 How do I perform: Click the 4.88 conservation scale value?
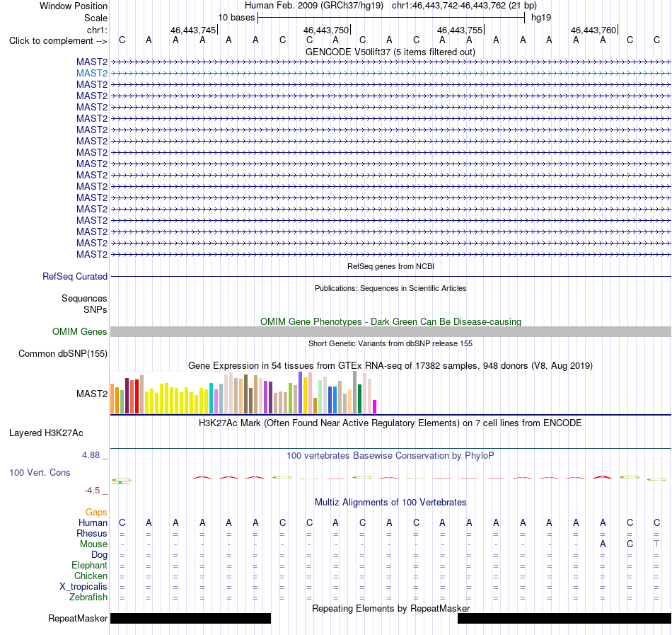click(x=91, y=455)
